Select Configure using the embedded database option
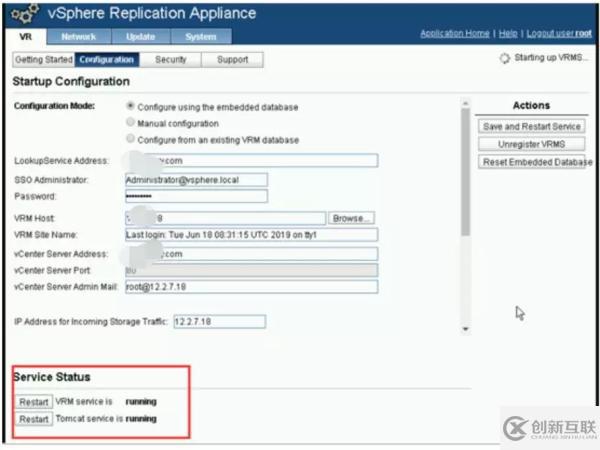Viewport: 600px width, 450px height. [130, 106]
